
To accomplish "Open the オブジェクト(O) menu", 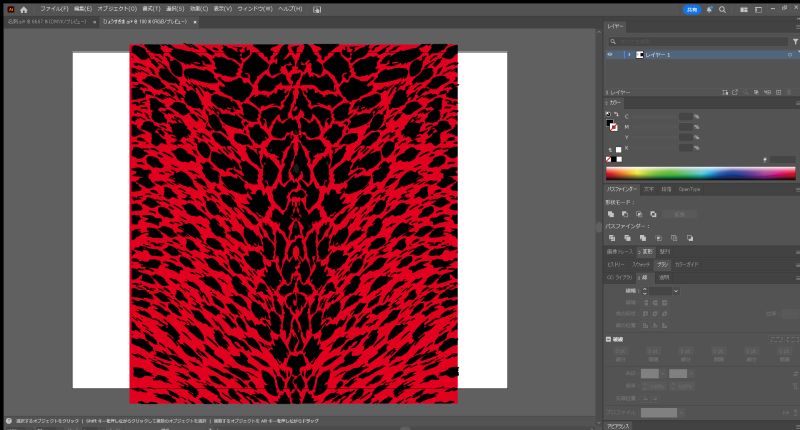I will point(110,8).
